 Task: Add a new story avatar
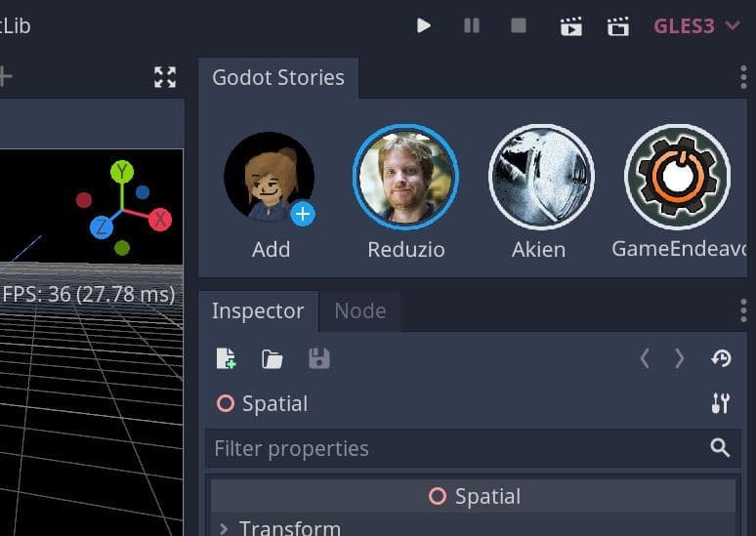tap(269, 177)
